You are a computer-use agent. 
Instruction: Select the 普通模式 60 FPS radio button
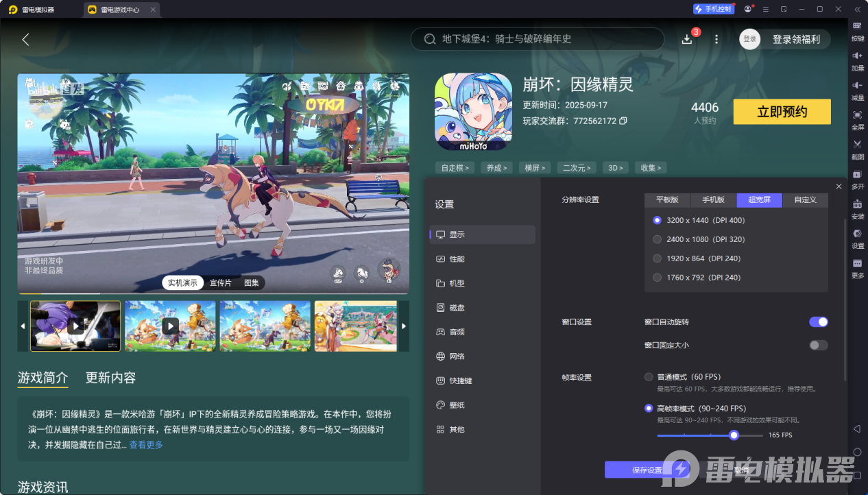coord(649,376)
